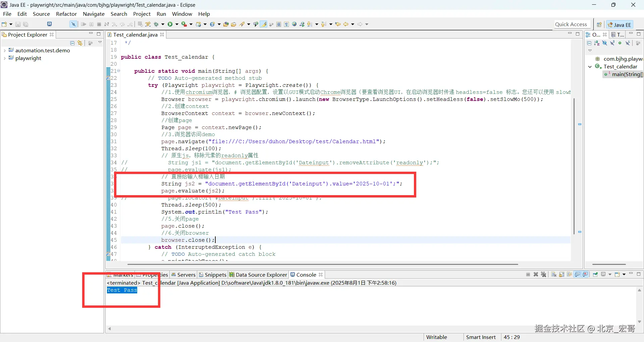644x342 pixels.
Task: Open the File menu
Action: click(7, 14)
